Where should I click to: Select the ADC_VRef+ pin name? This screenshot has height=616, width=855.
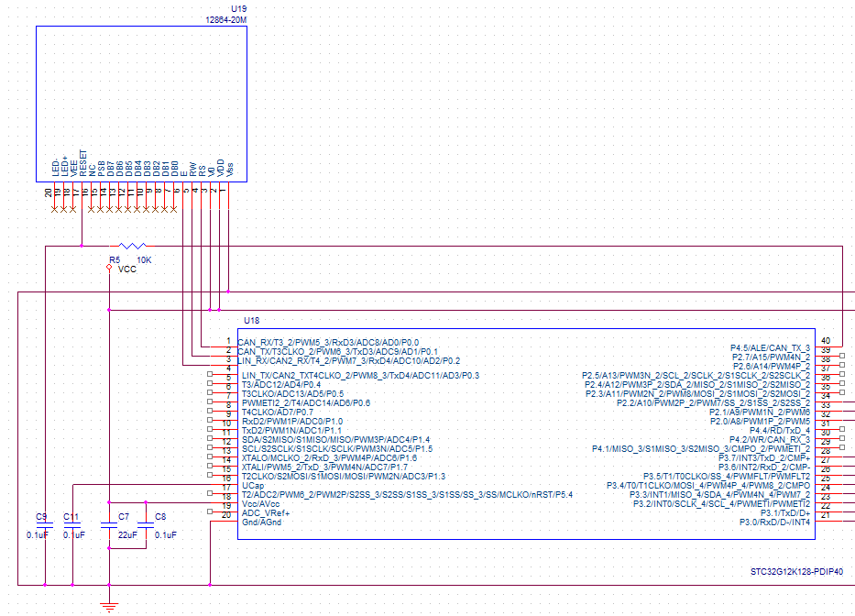tap(266, 513)
